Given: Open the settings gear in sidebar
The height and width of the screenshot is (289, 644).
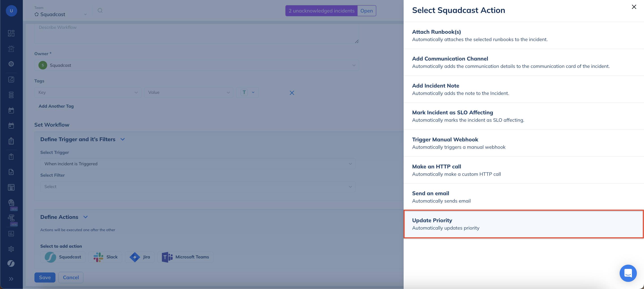Looking at the screenshot, I should coord(11,249).
